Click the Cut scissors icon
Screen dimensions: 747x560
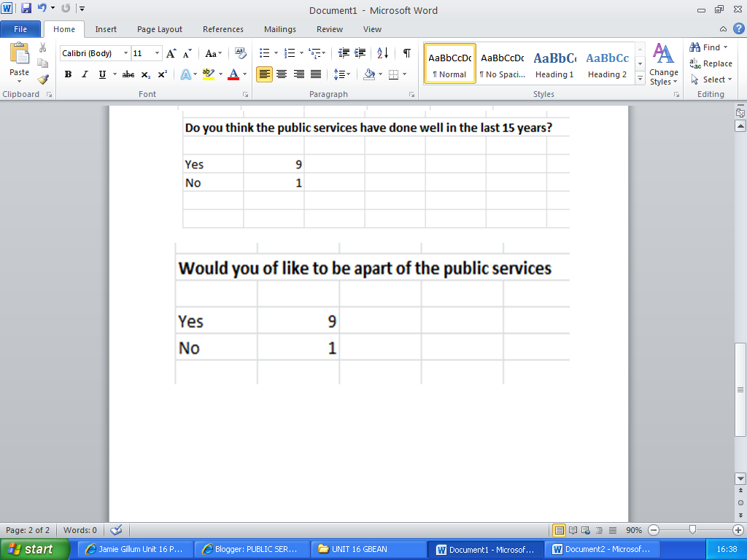pos(43,47)
